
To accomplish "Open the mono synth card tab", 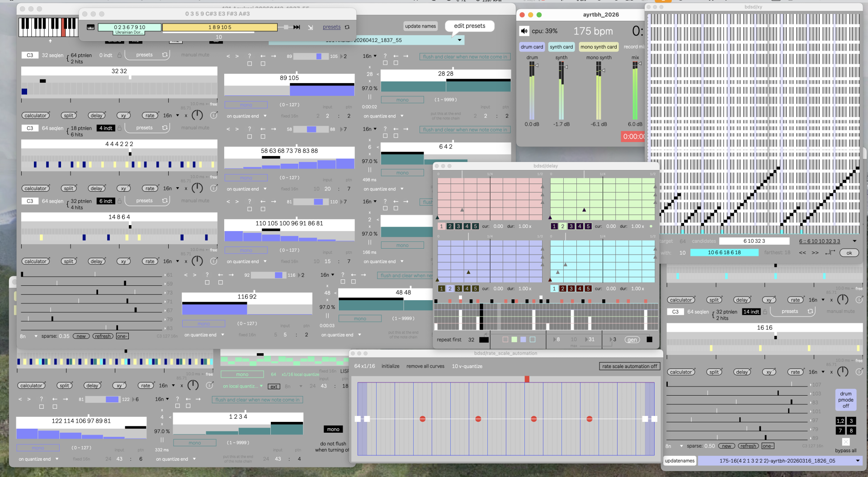I will (x=598, y=47).
